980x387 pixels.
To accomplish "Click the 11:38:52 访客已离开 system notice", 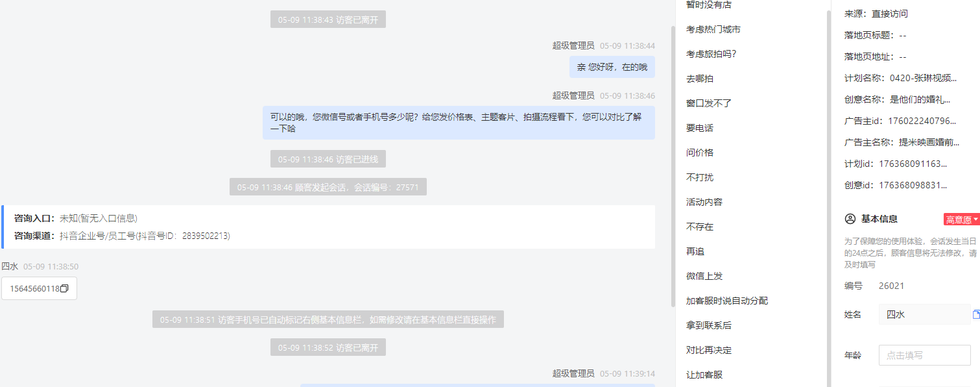I will (x=328, y=347).
